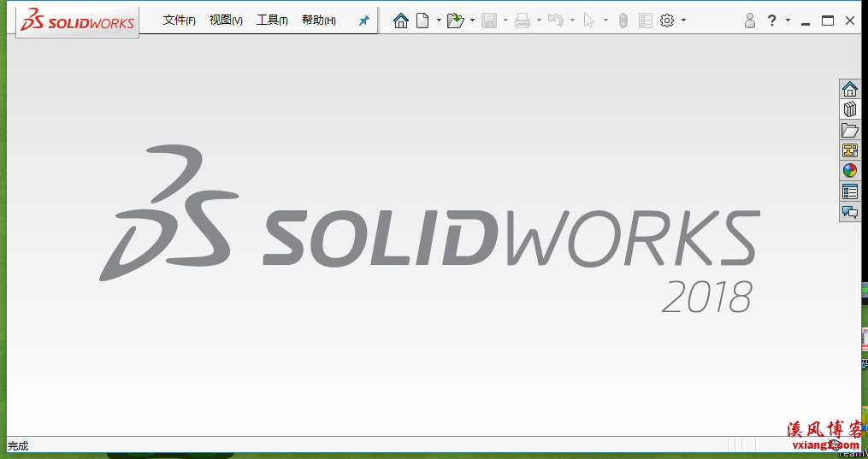Open the 工具(T) menu
This screenshot has width=868, height=459.
click(x=272, y=21)
